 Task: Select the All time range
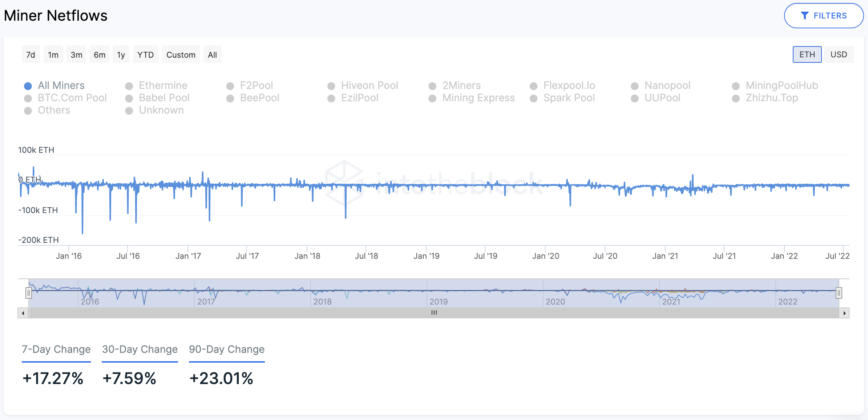(x=212, y=55)
